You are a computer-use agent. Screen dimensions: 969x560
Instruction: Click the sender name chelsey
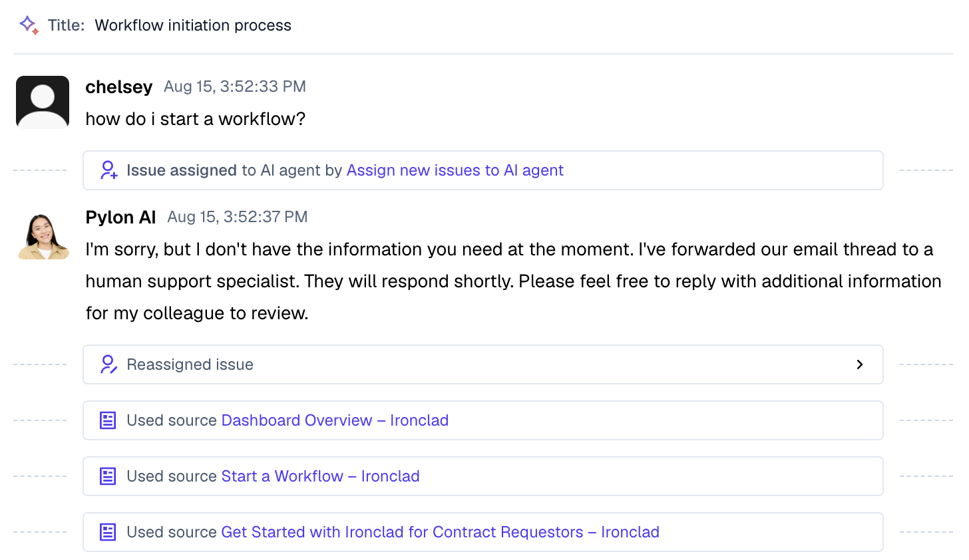point(119,87)
